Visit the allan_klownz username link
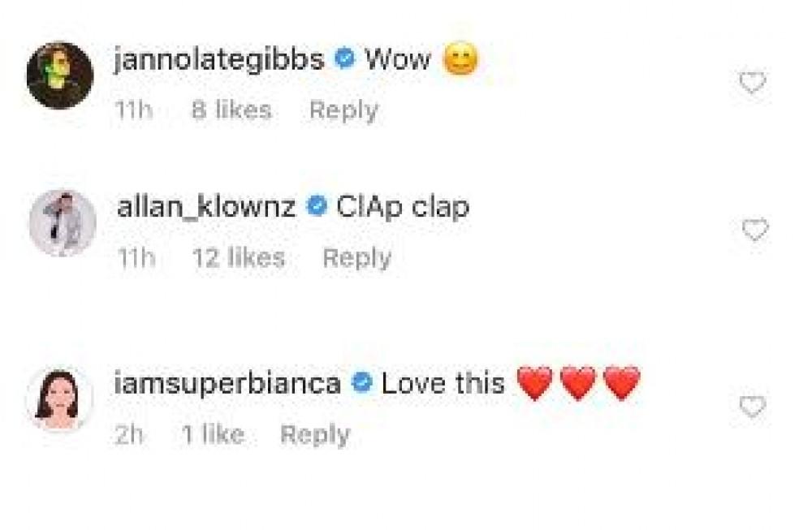812x530 pixels. pos(208,207)
